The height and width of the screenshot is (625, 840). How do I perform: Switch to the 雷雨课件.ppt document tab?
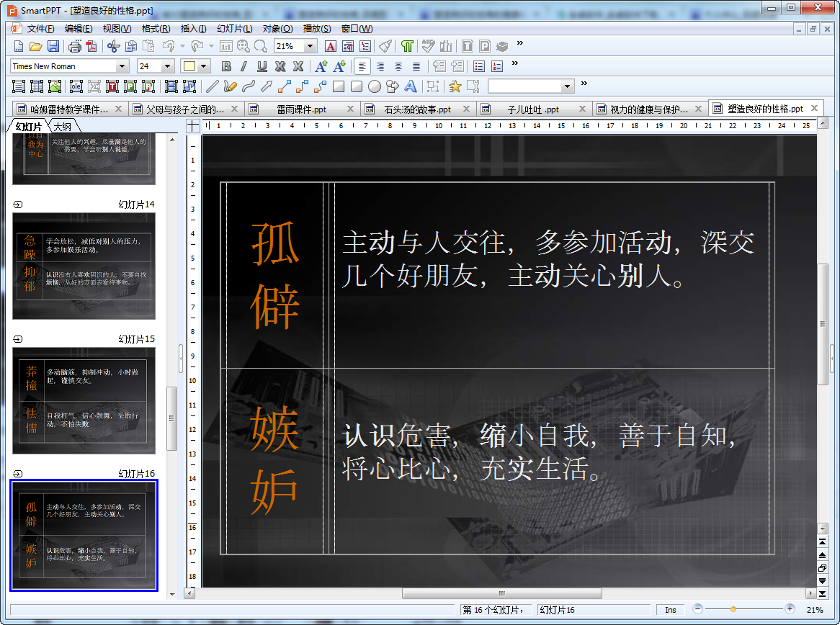(301, 109)
